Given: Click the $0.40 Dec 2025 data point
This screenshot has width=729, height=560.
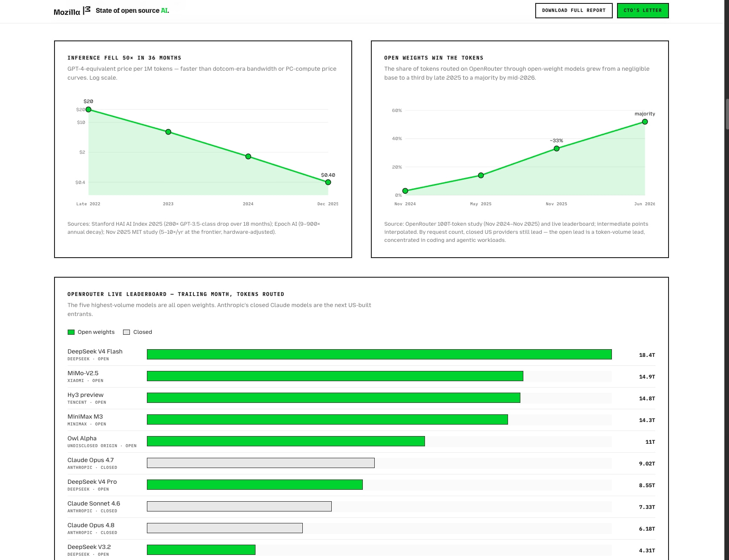Looking at the screenshot, I should pos(328,182).
